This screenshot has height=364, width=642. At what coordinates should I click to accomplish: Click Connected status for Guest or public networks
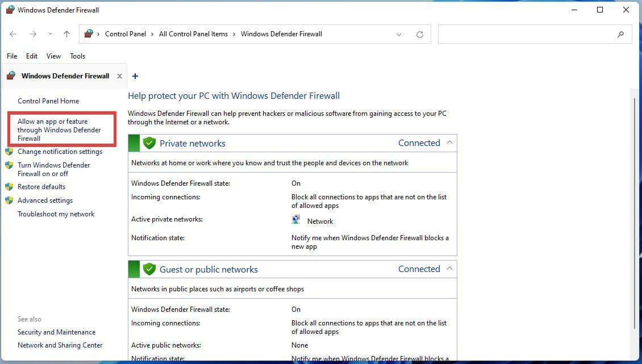point(419,269)
